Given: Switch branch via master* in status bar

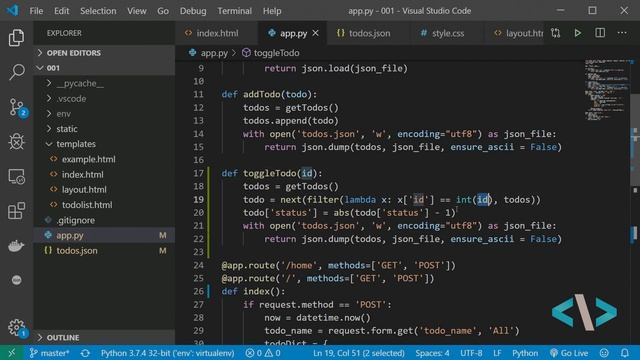Looking at the screenshot, I should pos(49,353).
